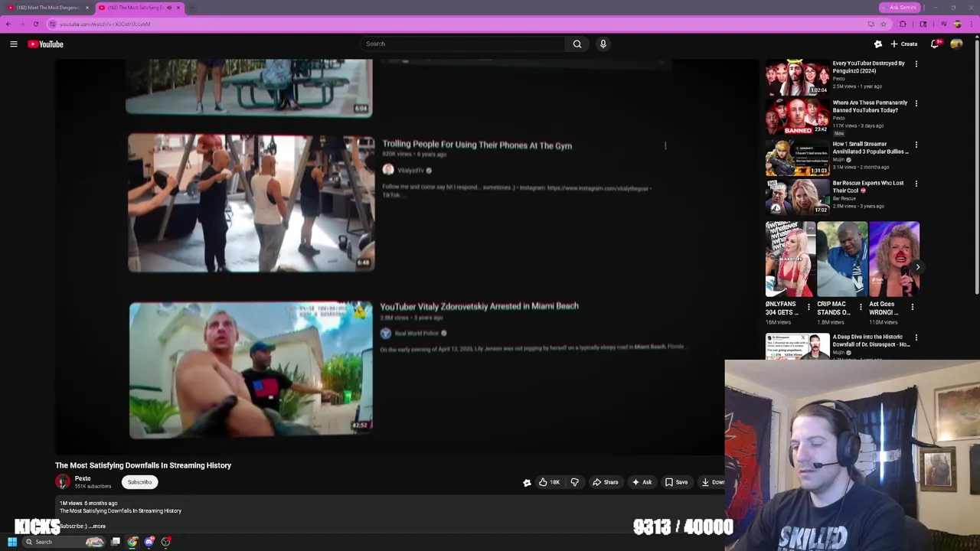
Task: Open the Act Goes WRONG short thumbnail
Action: pos(894,259)
